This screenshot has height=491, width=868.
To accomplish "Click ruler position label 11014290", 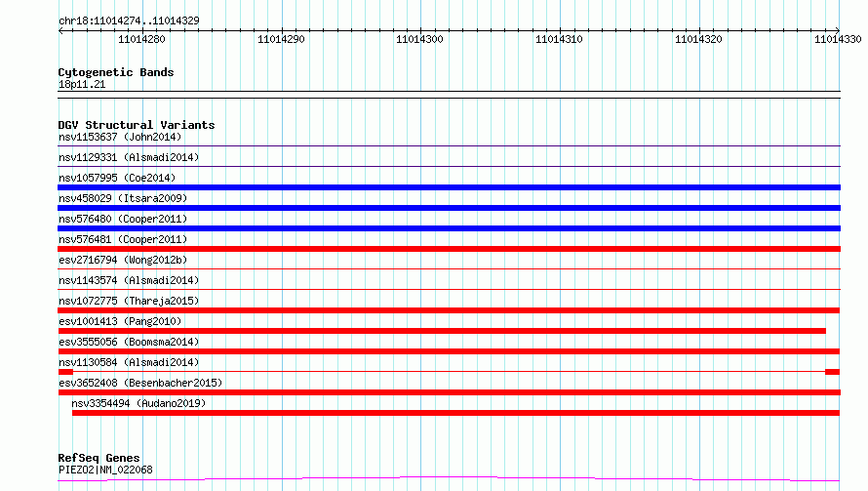I will point(281,39).
